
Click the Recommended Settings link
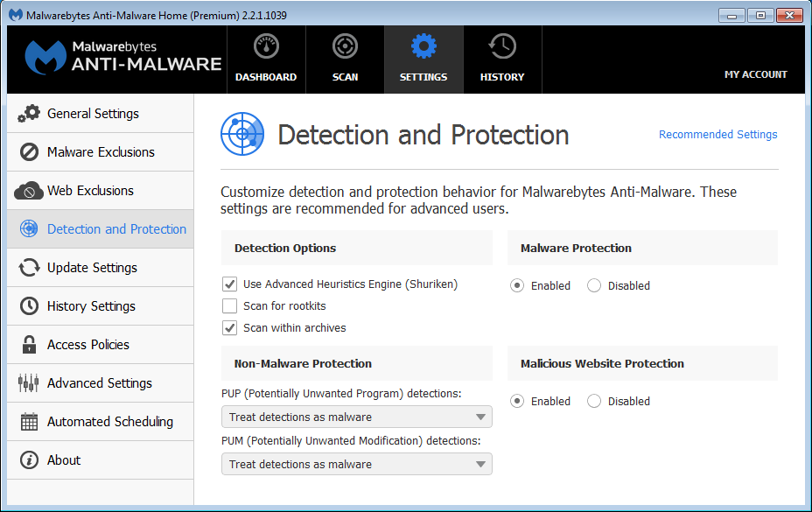point(717,134)
